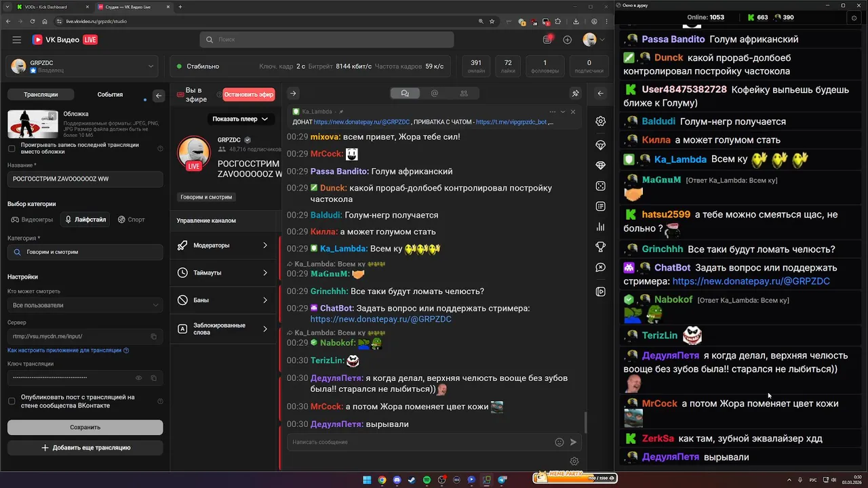The width and height of the screenshot is (868, 488).
Task: Select the chat messages tab icon
Action: (x=405, y=94)
